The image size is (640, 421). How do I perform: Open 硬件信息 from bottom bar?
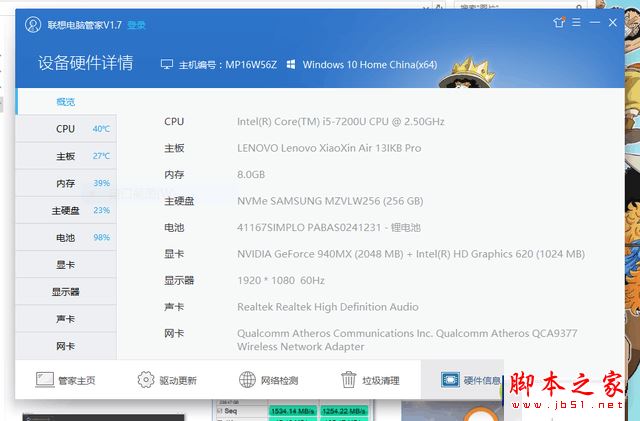(462, 380)
